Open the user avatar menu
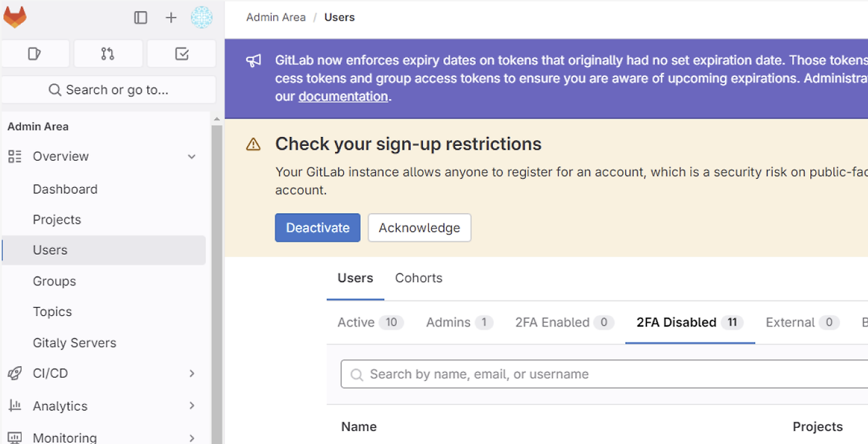The width and height of the screenshot is (868, 444). tap(201, 18)
